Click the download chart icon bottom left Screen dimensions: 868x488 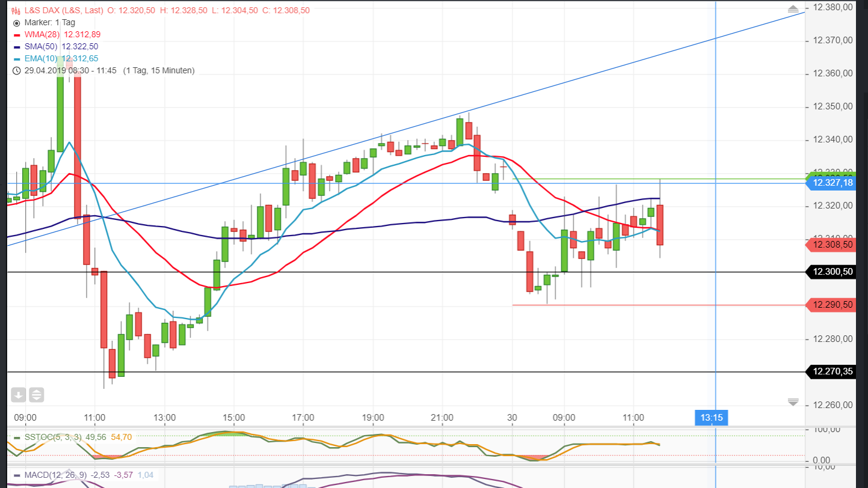pos(18,395)
